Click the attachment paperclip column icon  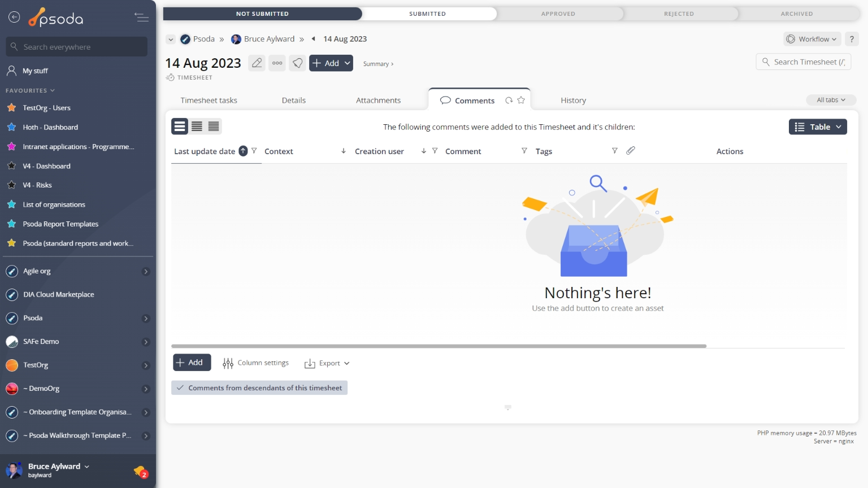click(x=631, y=150)
